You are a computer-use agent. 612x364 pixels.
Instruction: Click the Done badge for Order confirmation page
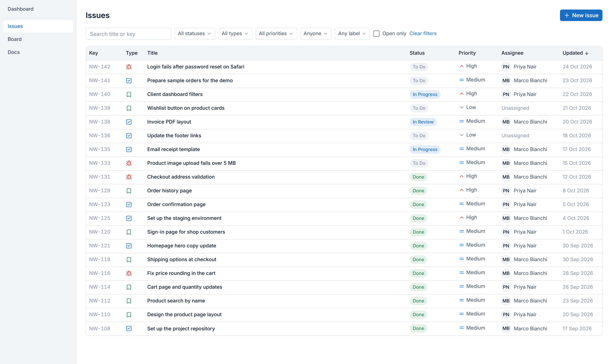coord(418,205)
